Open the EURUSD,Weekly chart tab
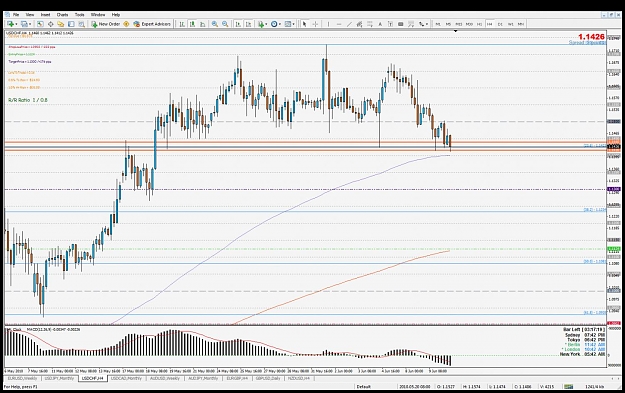625x393 pixels. point(22,378)
